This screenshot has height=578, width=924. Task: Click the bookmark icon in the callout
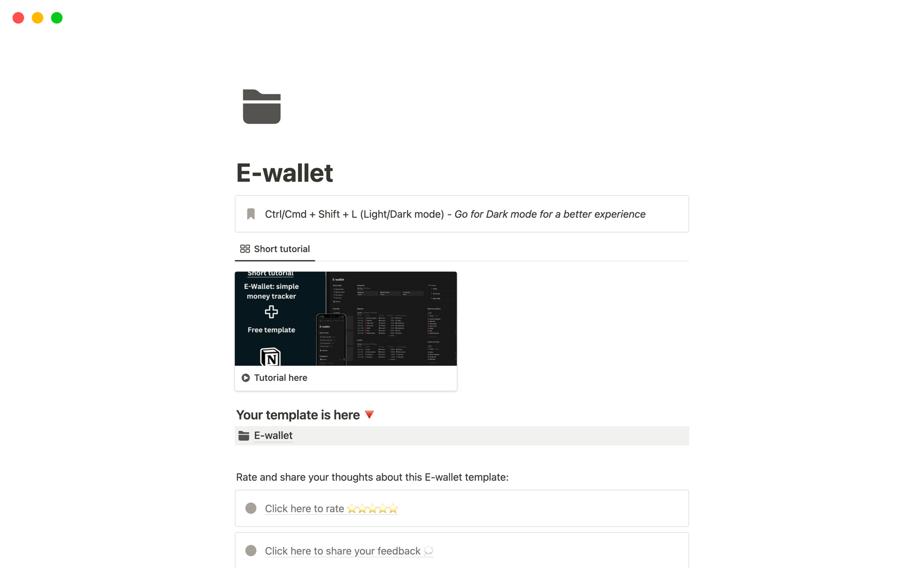pos(251,214)
